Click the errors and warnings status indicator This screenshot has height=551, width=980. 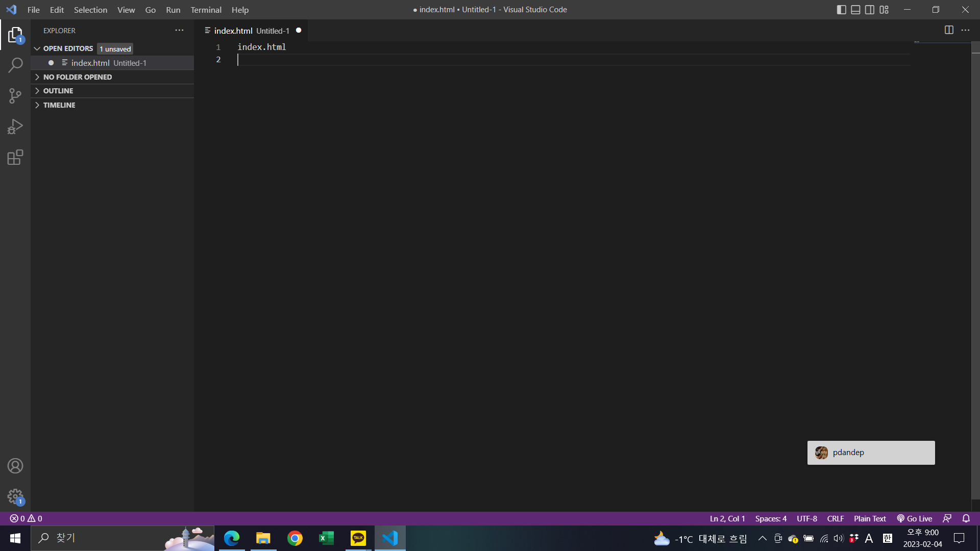pos(26,518)
